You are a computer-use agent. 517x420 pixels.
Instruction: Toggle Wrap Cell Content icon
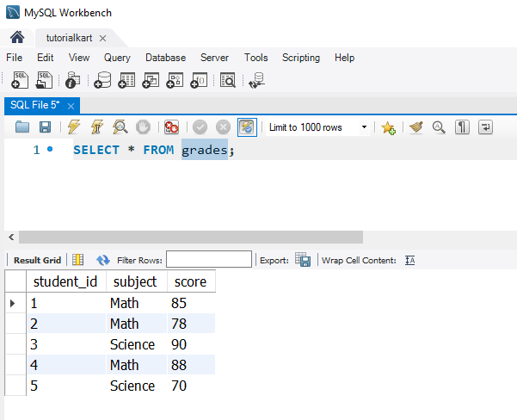coord(409,260)
